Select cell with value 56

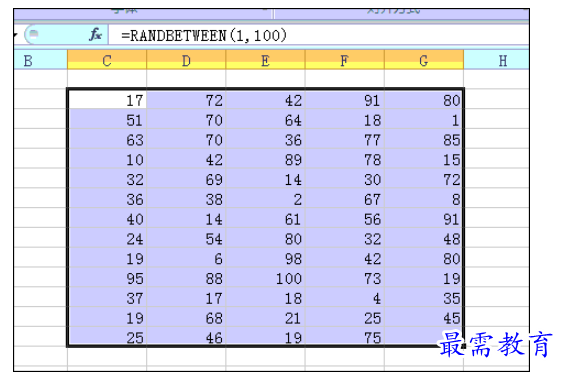[x=345, y=218]
